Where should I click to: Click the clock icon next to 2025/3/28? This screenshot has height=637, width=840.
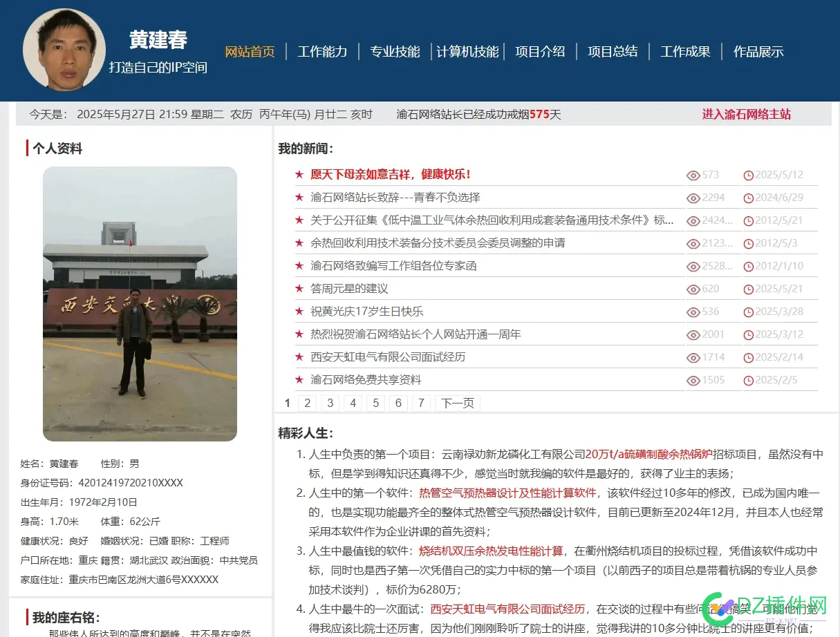pos(748,312)
